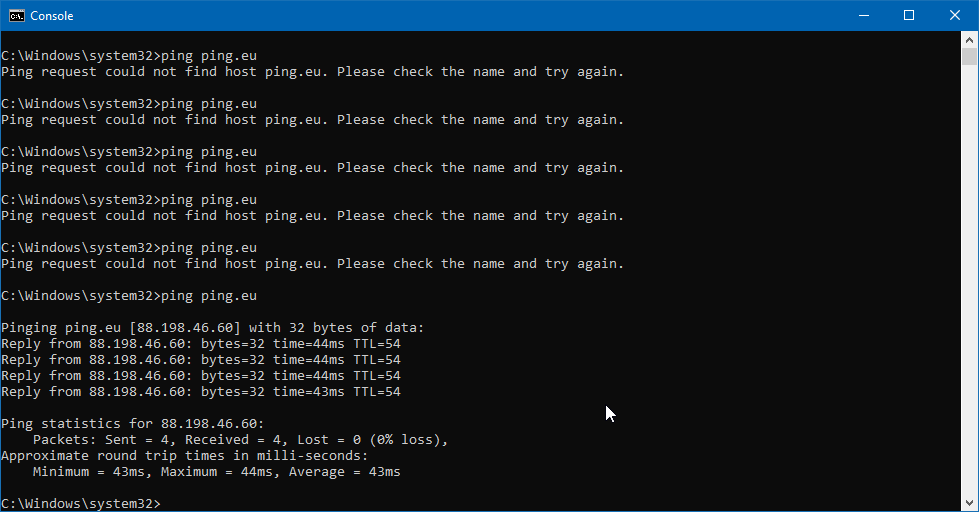Screen dimensions: 979x512
Task: Click the scrollbar down arrow
Action: point(969,503)
